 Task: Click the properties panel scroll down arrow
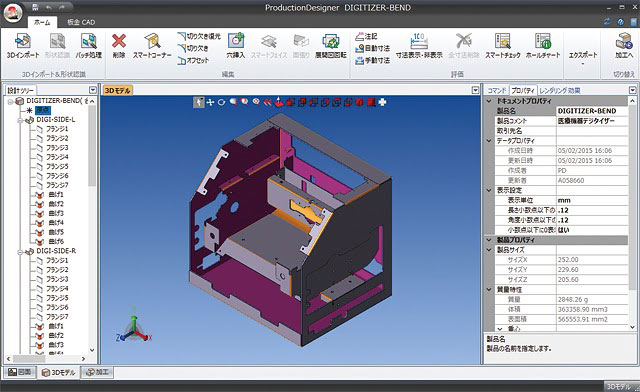tap(632, 327)
